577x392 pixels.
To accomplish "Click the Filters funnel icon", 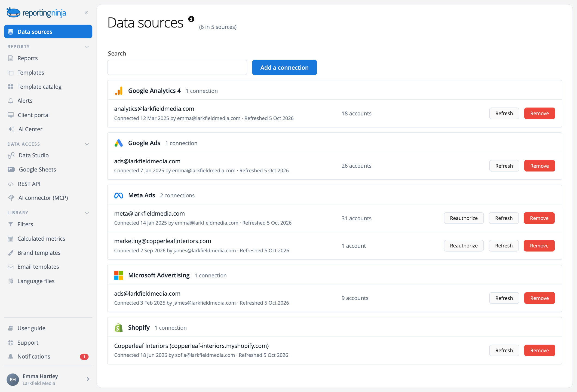I will (x=11, y=224).
